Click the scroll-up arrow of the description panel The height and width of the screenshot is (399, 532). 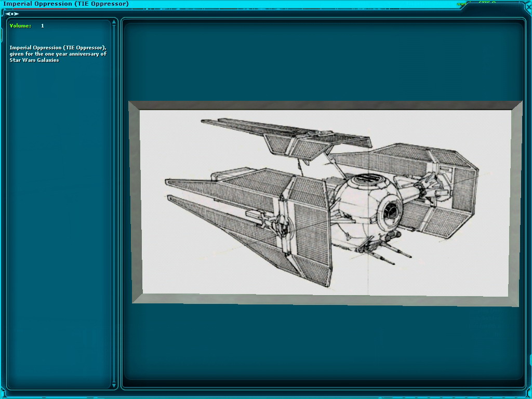[114, 22]
